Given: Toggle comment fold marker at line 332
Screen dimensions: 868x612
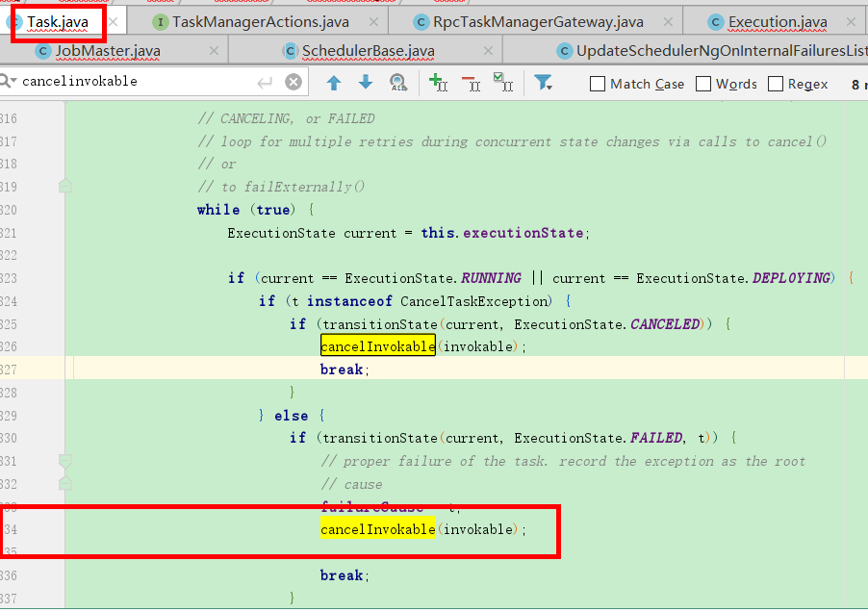Looking at the screenshot, I should tap(65, 483).
